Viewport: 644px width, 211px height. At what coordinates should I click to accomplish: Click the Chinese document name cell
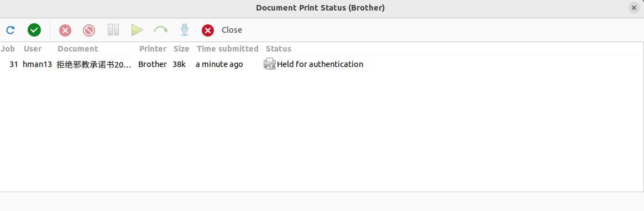click(x=94, y=65)
